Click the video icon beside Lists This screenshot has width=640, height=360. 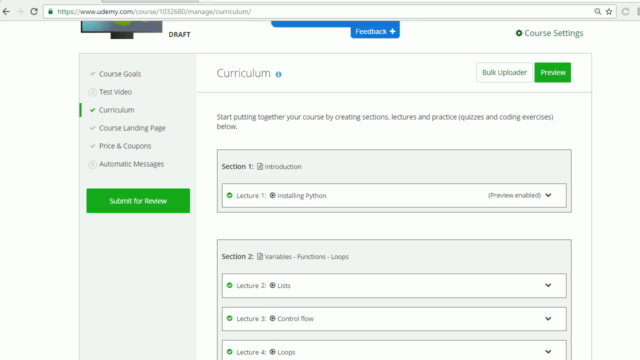(272, 285)
